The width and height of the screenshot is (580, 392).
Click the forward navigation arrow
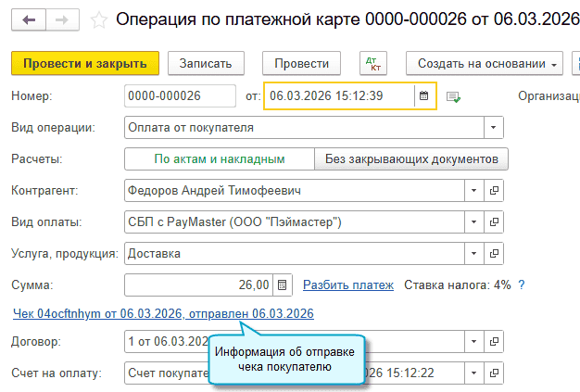(60, 21)
